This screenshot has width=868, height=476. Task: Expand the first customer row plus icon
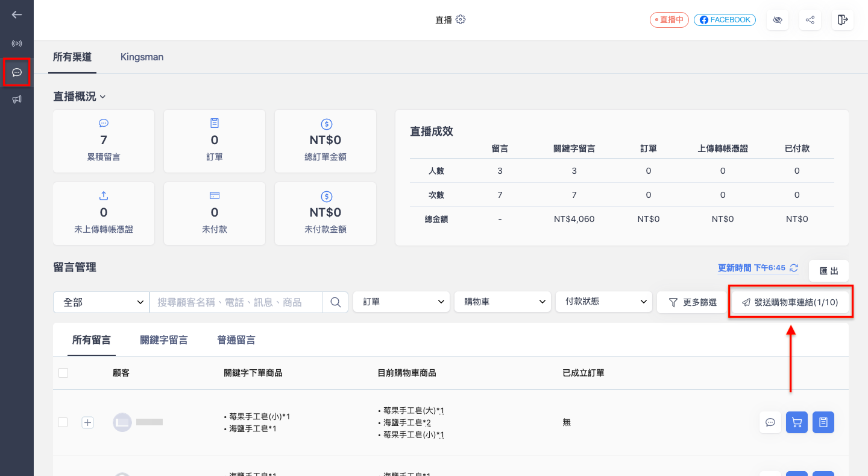(x=87, y=422)
